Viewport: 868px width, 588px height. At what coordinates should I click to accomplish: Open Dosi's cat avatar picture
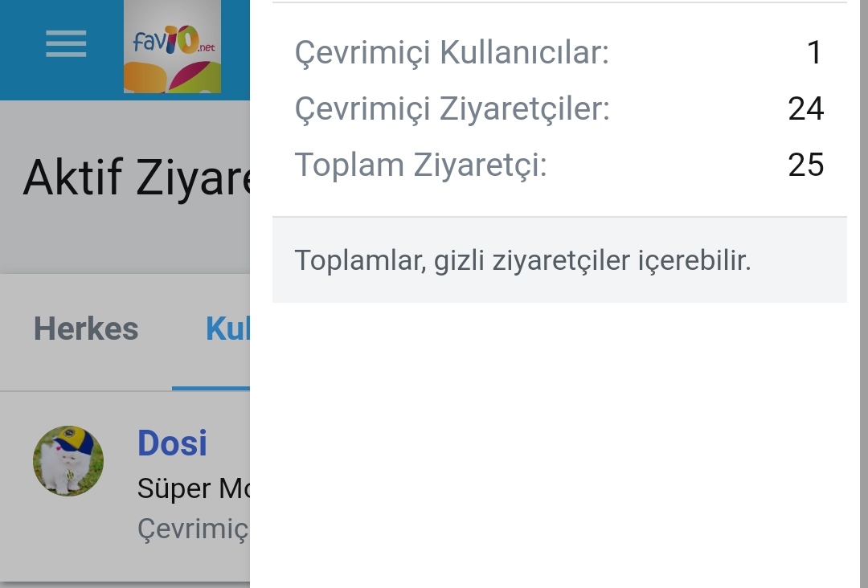point(68,461)
